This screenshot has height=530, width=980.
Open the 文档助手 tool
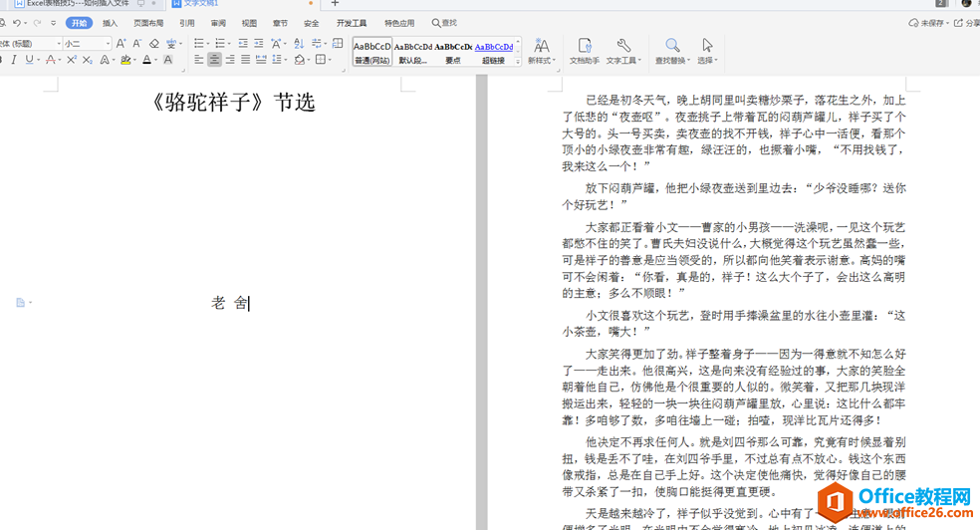pyautogui.click(x=585, y=51)
